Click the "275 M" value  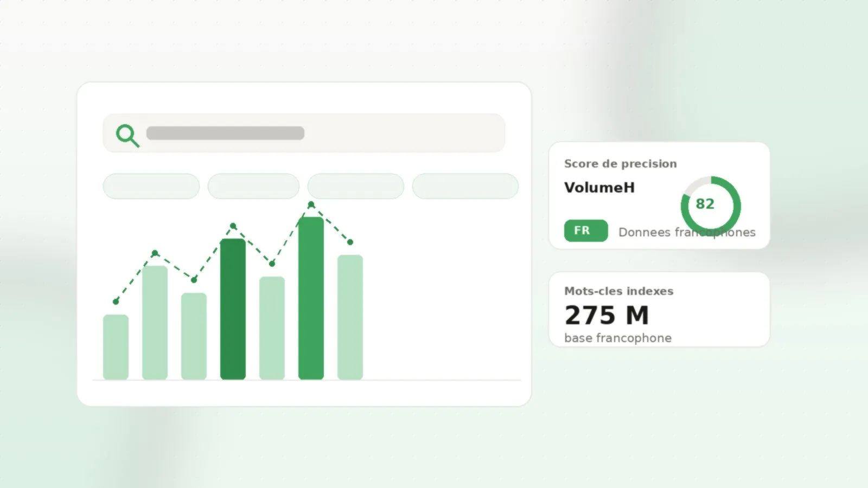coord(607,315)
